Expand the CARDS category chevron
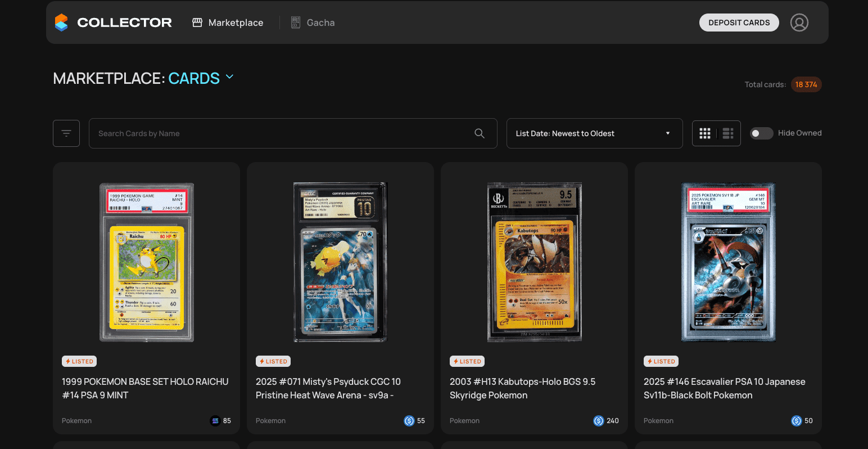This screenshot has width=868, height=449. (229, 77)
